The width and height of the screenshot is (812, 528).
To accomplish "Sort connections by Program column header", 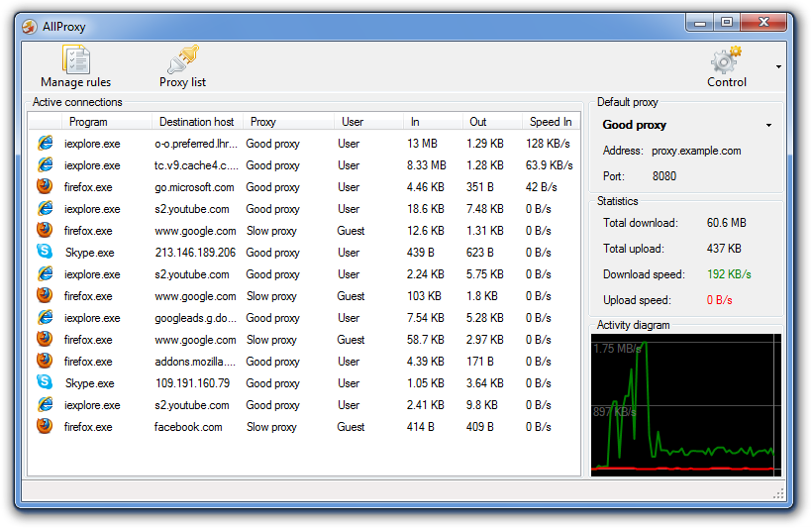I will click(x=88, y=122).
